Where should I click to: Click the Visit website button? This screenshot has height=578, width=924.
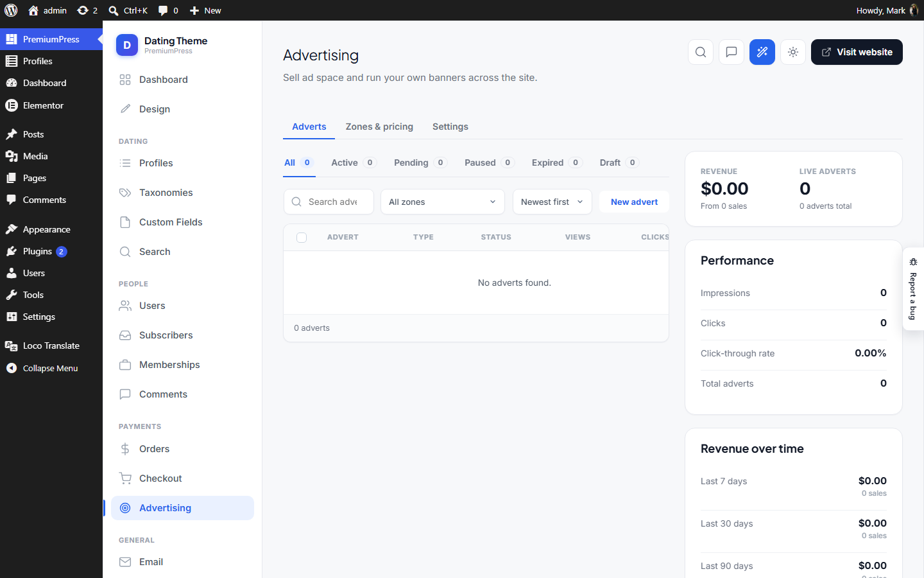(857, 52)
